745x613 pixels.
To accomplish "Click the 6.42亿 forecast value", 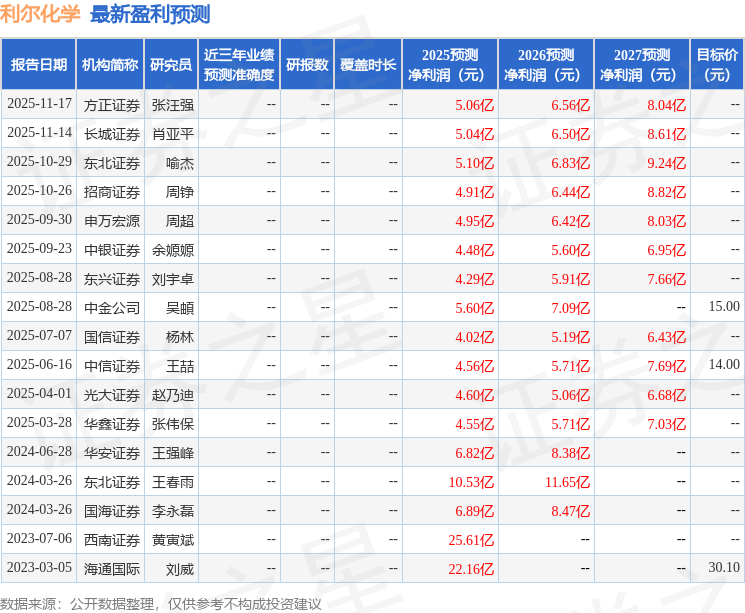I will click(x=571, y=221).
